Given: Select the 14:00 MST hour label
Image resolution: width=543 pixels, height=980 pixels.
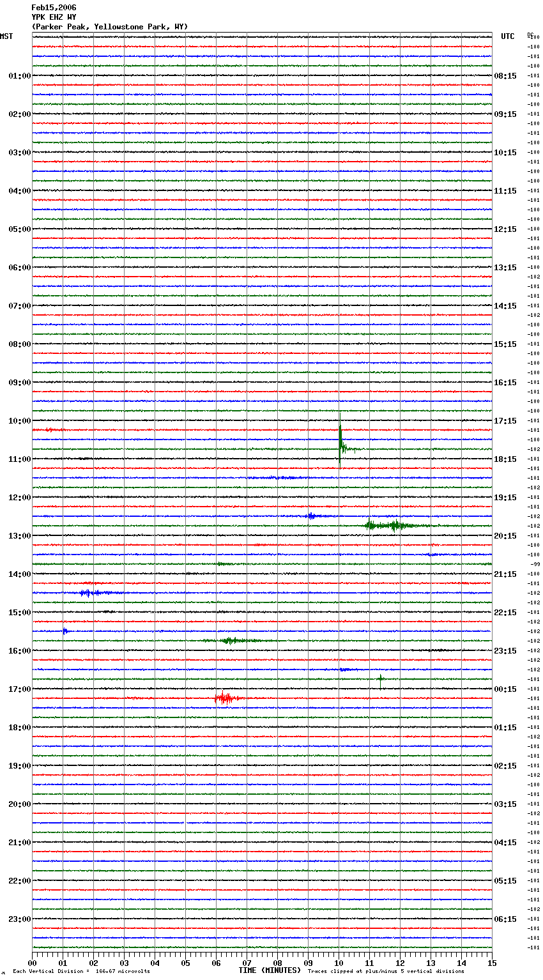Looking at the screenshot, I should click(20, 574).
